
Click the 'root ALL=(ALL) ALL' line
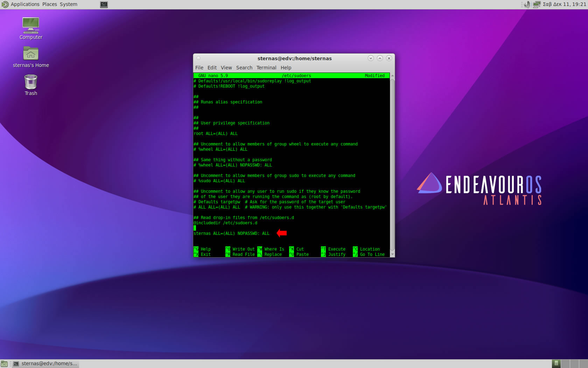pyautogui.click(x=216, y=134)
